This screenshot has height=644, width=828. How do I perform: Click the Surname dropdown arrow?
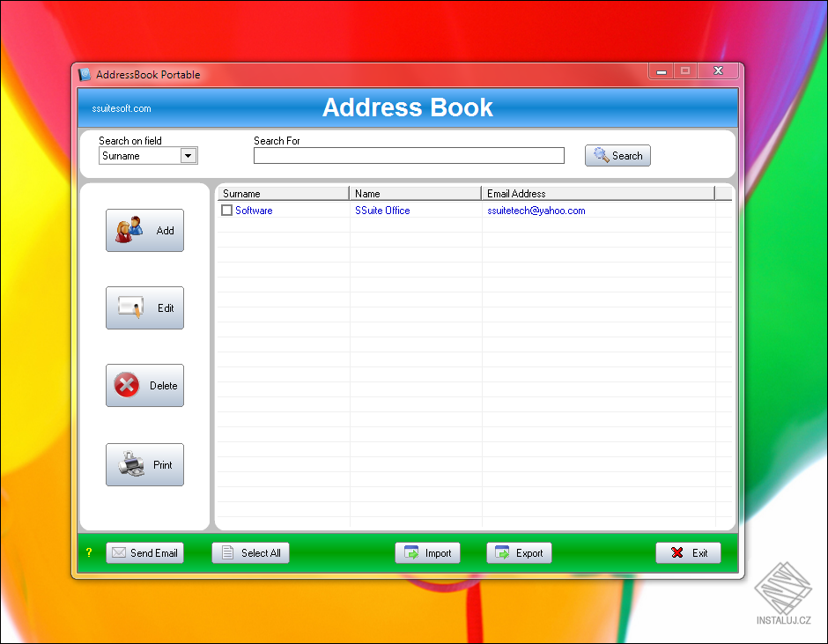pyautogui.click(x=189, y=155)
